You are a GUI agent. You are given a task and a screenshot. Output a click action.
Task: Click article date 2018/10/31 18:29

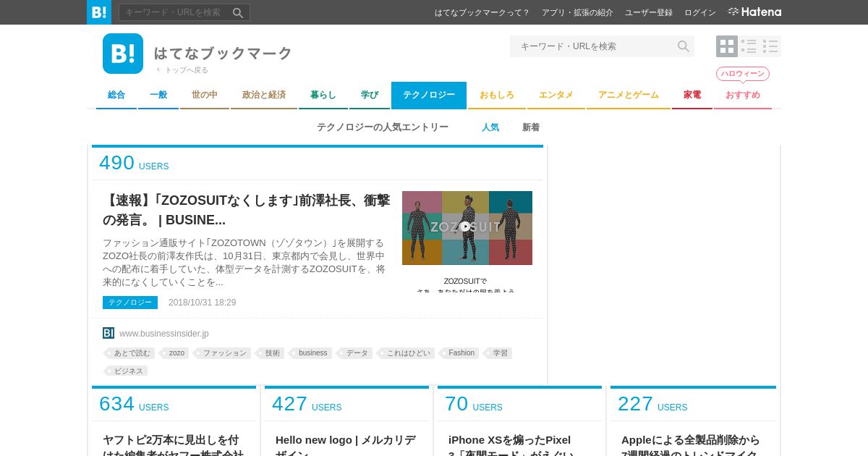203,303
